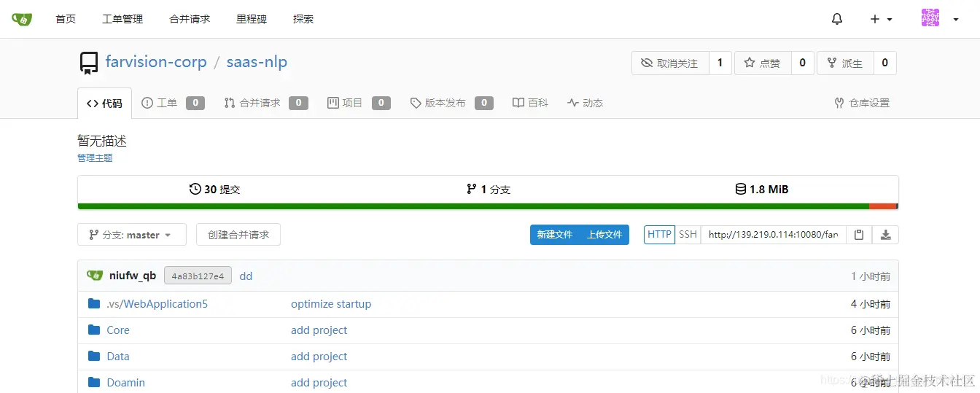Image resolution: width=980 pixels, height=393 pixels.
Task: Click the clone URL input field
Action: [773, 235]
